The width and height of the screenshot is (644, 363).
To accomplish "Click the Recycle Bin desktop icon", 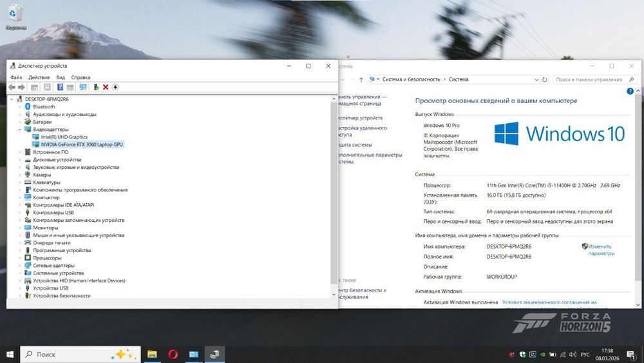I will [x=15, y=17].
